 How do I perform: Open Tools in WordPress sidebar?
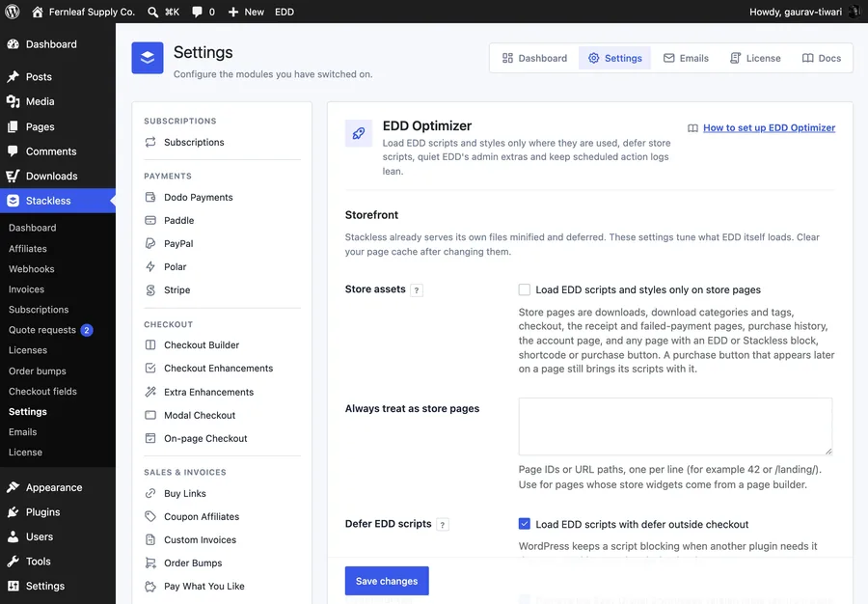pos(58,562)
